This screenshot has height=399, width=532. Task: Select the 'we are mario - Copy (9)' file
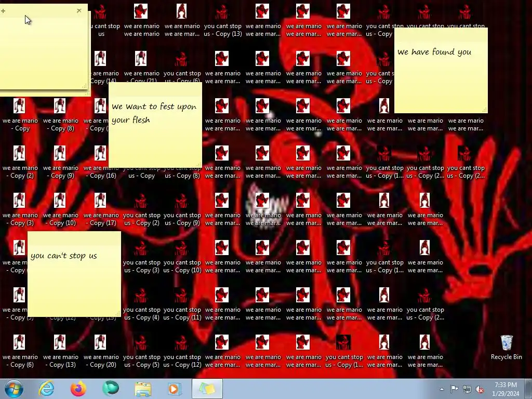(x=60, y=162)
